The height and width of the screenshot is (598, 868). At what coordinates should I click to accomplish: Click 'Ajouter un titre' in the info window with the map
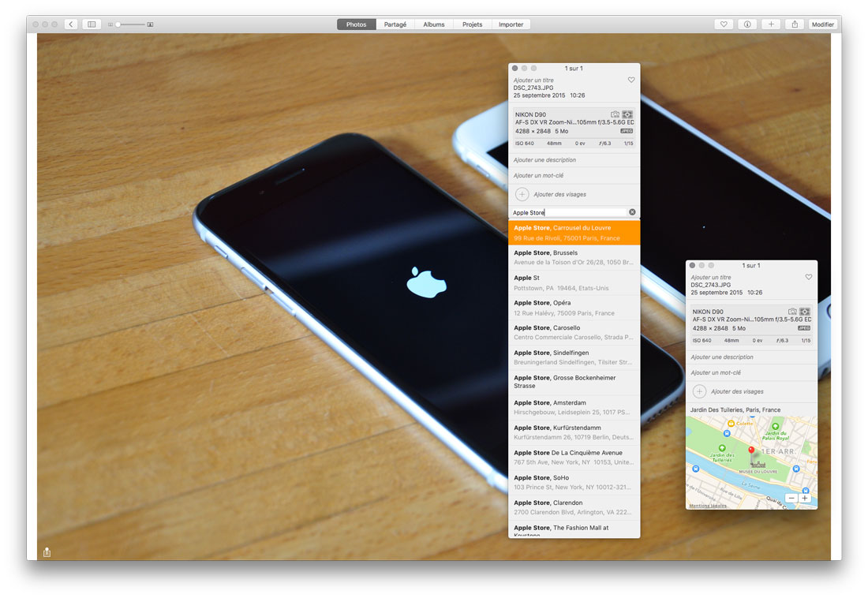click(x=711, y=278)
